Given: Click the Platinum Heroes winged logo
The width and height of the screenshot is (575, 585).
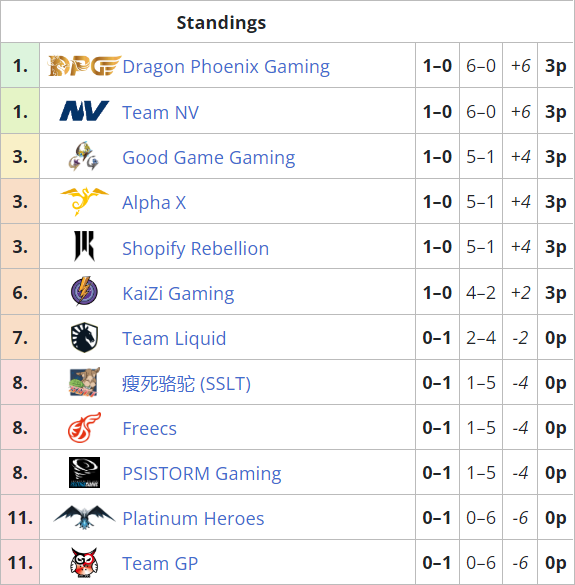Looking at the screenshot, I should click(x=84, y=517).
